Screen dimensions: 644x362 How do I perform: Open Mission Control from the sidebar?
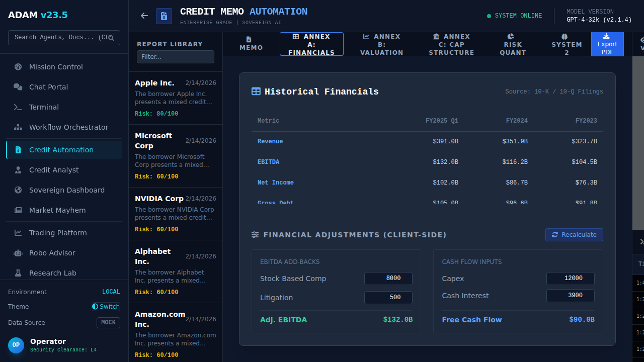[x=56, y=67]
